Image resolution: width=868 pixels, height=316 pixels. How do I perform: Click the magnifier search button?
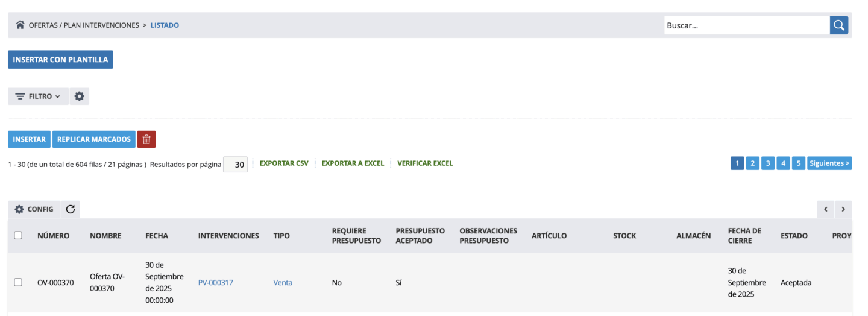[839, 25]
